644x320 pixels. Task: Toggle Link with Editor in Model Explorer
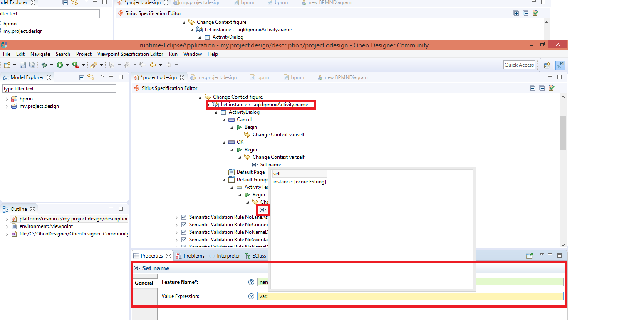tap(91, 77)
